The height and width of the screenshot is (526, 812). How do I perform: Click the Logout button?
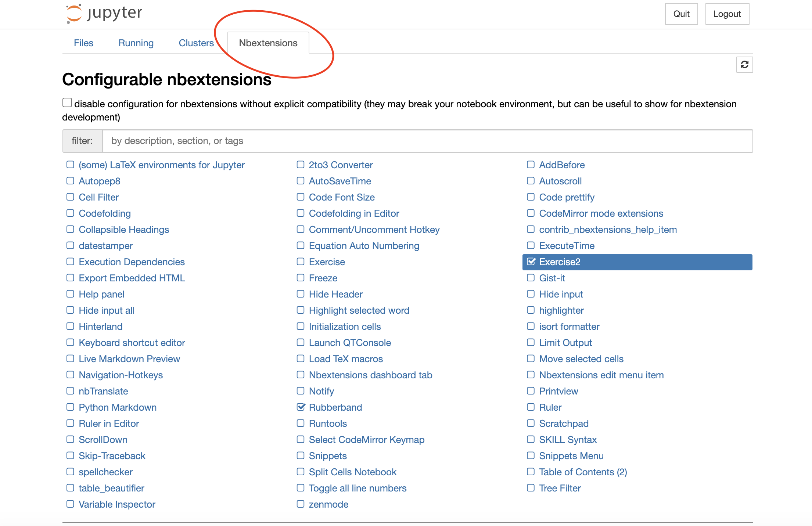click(x=727, y=14)
